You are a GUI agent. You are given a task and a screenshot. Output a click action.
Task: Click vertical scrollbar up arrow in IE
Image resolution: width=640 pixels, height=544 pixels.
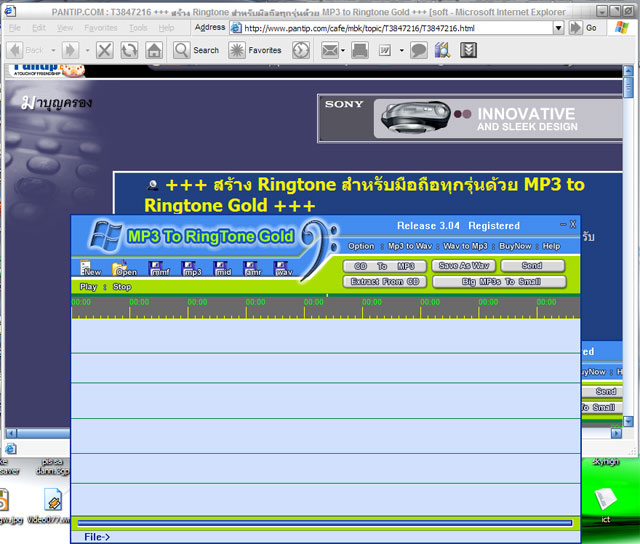[628, 70]
